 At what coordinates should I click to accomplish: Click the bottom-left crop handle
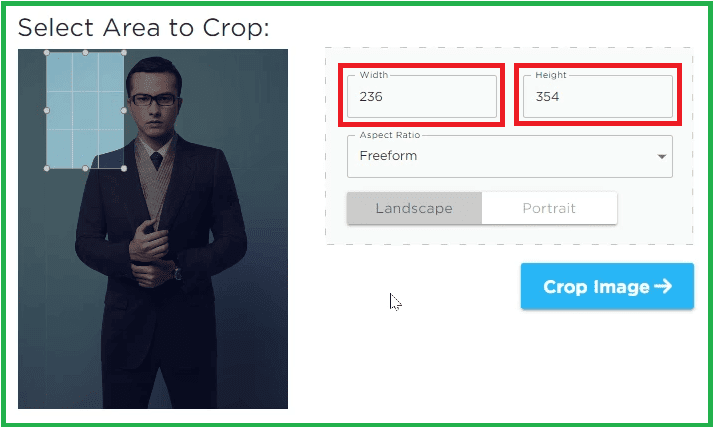[46, 168]
